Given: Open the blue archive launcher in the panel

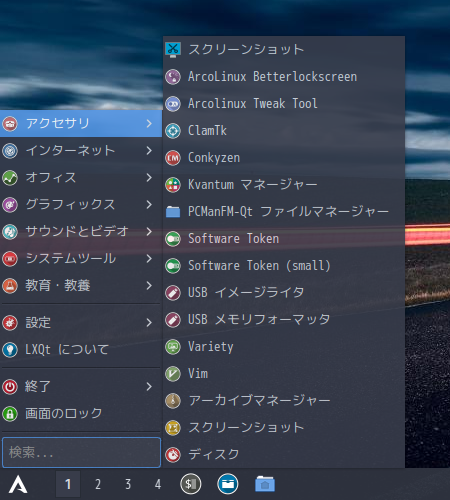Looking at the screenshot, I should pyautogui.click(x=228, y=484).
